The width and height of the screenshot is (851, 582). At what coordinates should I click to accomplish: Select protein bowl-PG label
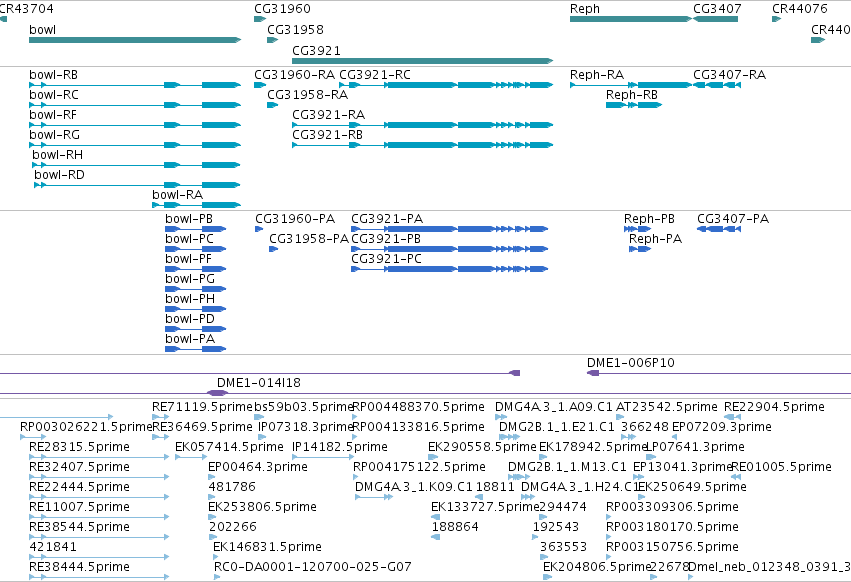tap(190, 279)
